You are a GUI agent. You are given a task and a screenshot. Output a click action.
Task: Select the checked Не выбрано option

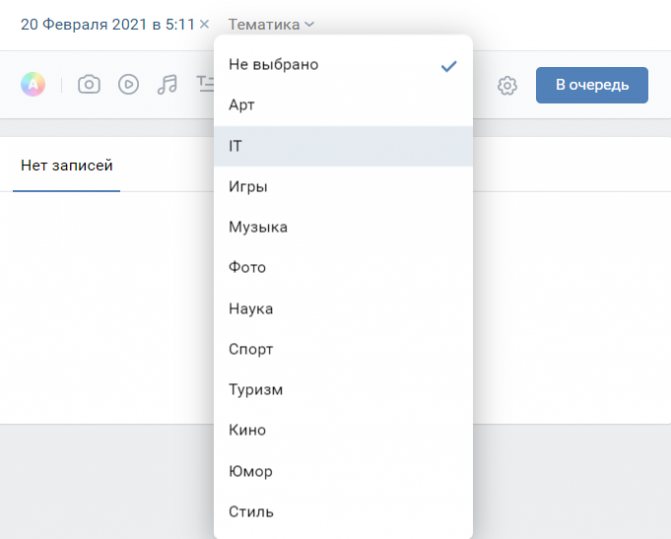(343, 65)
